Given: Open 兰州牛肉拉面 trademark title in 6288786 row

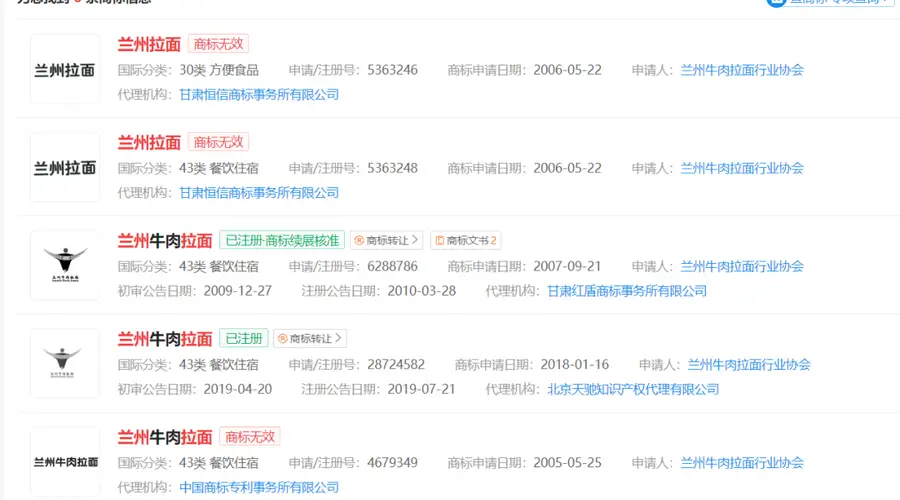Looking at the screenshot, I should coord(165,241).
